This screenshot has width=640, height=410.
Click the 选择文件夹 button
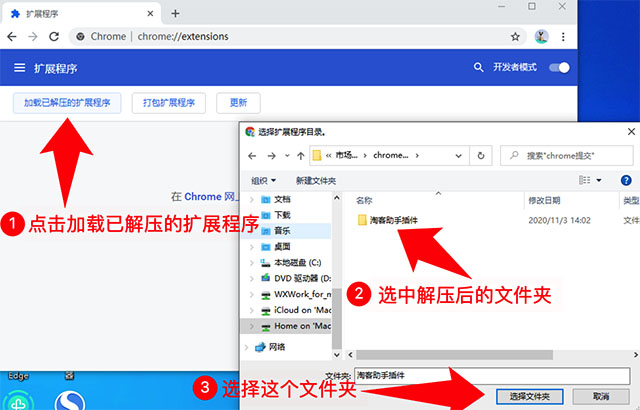[529, 396]
